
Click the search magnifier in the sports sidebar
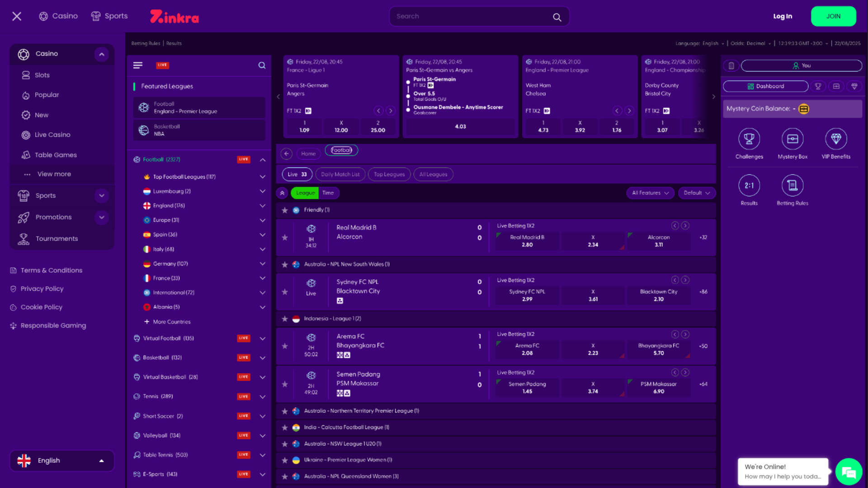coord(262,65)
